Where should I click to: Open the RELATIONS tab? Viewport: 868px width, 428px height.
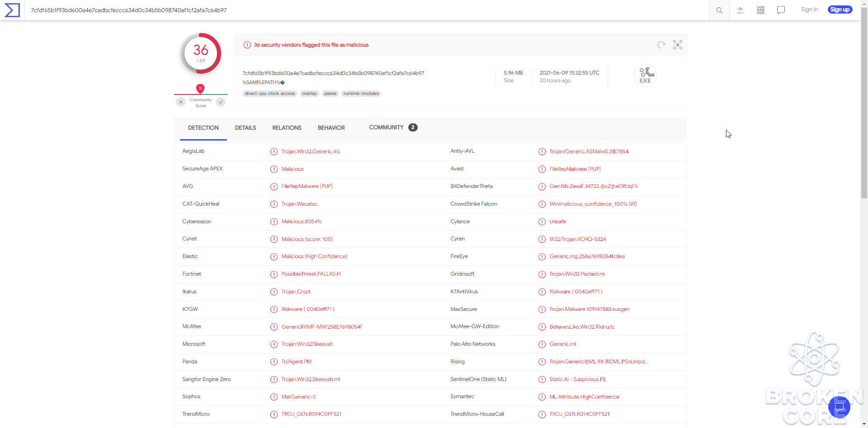click(287, 128)
